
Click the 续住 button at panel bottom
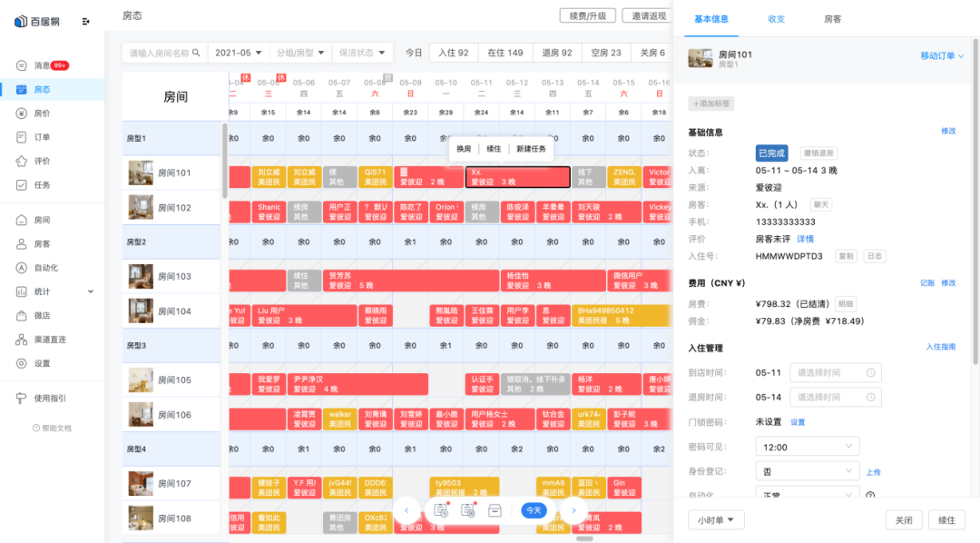click(x=946, y=520)
